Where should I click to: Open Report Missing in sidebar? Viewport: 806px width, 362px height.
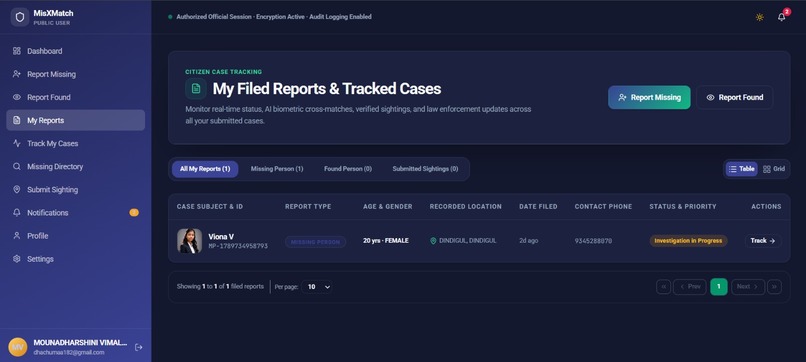click(76, 74)
